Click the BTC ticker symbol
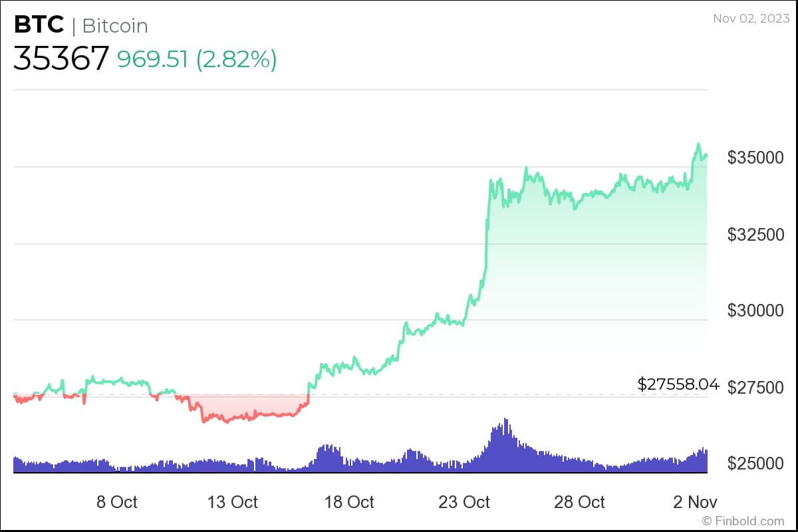Image resolution: width=798 pixels, height=532 pixels. click(x=39, y=25)
